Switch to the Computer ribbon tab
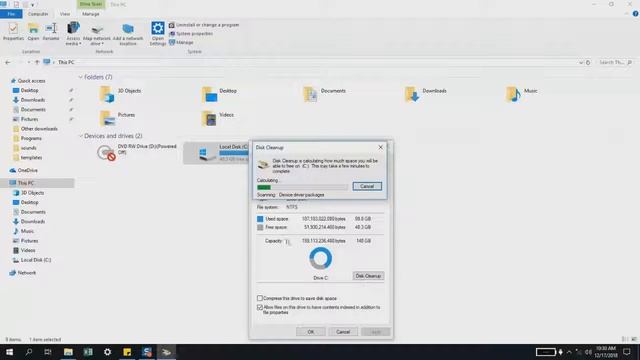The width and height of the screenshot is (640, 360). 38,14
